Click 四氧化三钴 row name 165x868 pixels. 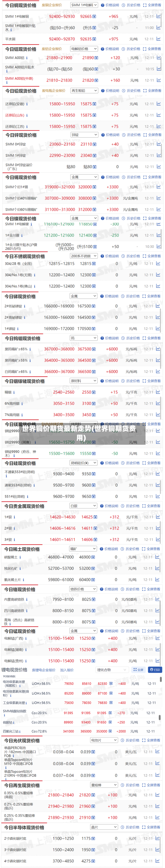click(x=11, y=731)
